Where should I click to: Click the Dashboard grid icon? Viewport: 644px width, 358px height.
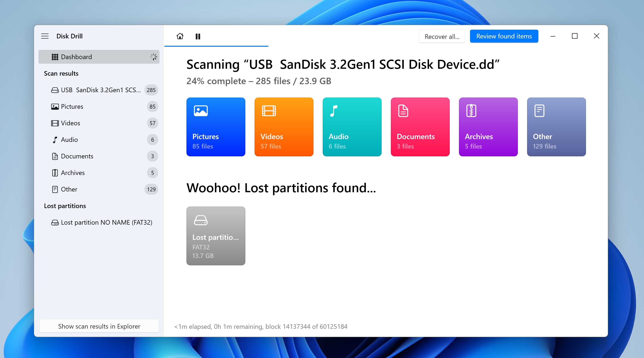[55, 57]
